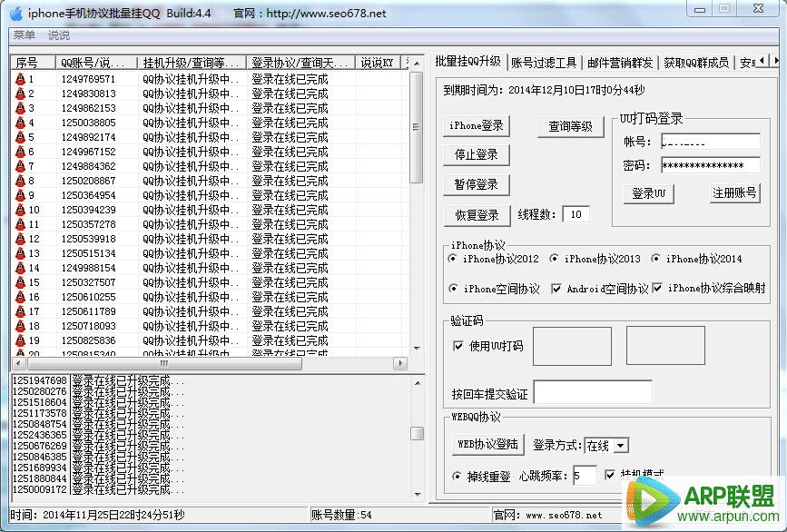The width and height of the screenshot is (787, 532).
Task: Toggle the Android空间协议 checkbox
Action: 556,288
